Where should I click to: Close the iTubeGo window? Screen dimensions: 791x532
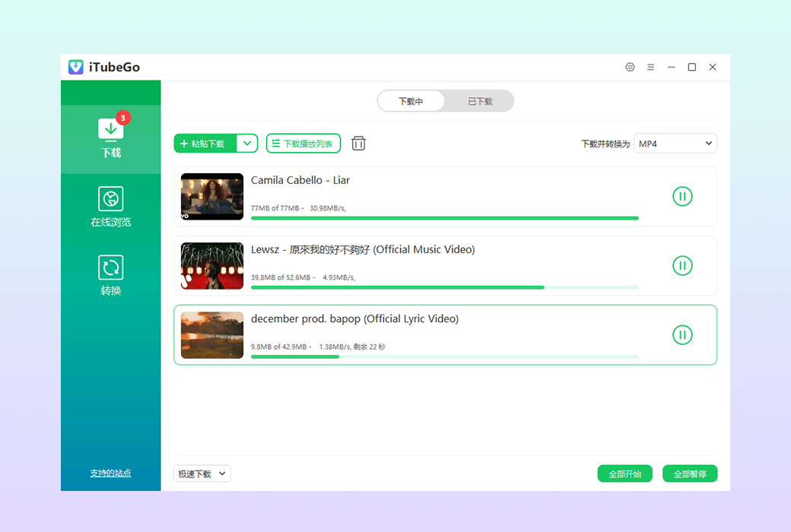(713, 67)
